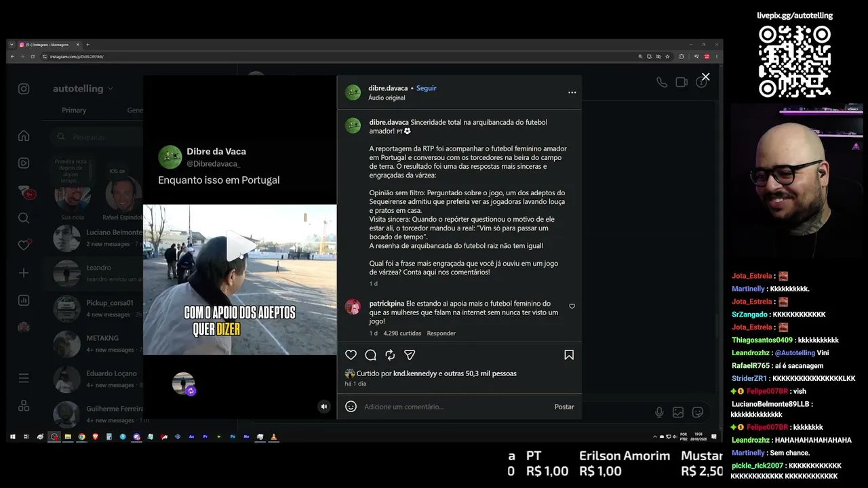Open the tab search dropdown arrow
Screen dimensions: 868x488
pos(12,45)
